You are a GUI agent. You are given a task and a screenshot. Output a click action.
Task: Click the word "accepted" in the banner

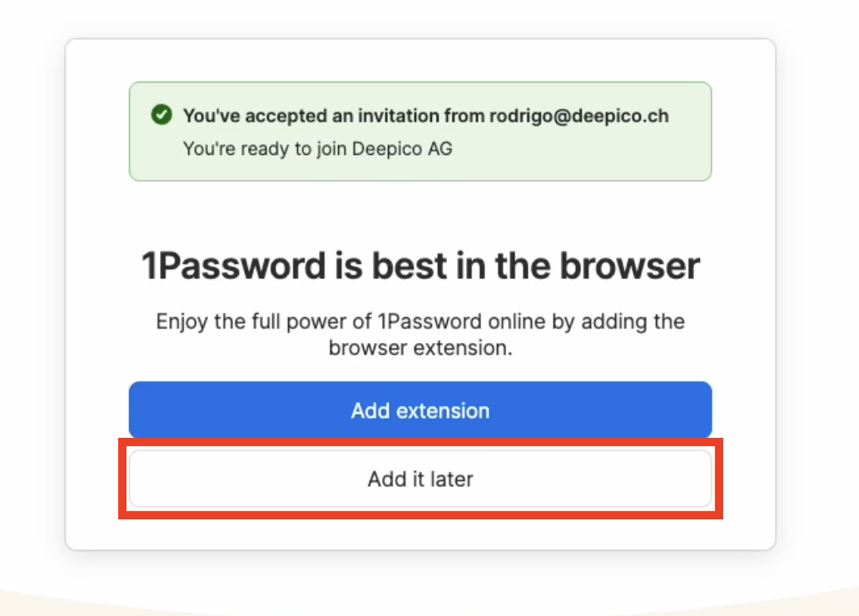click(x=281, y=116)
